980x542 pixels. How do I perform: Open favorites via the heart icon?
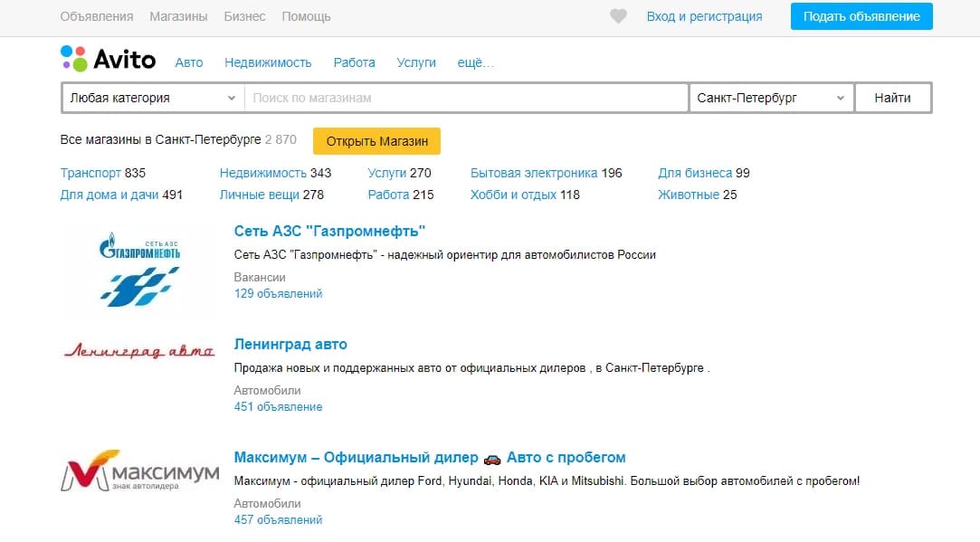[618, 16]
